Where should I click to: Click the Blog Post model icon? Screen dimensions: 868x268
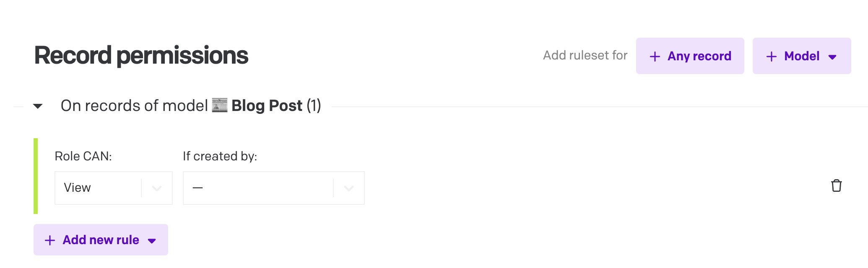(x=220, y=105)
